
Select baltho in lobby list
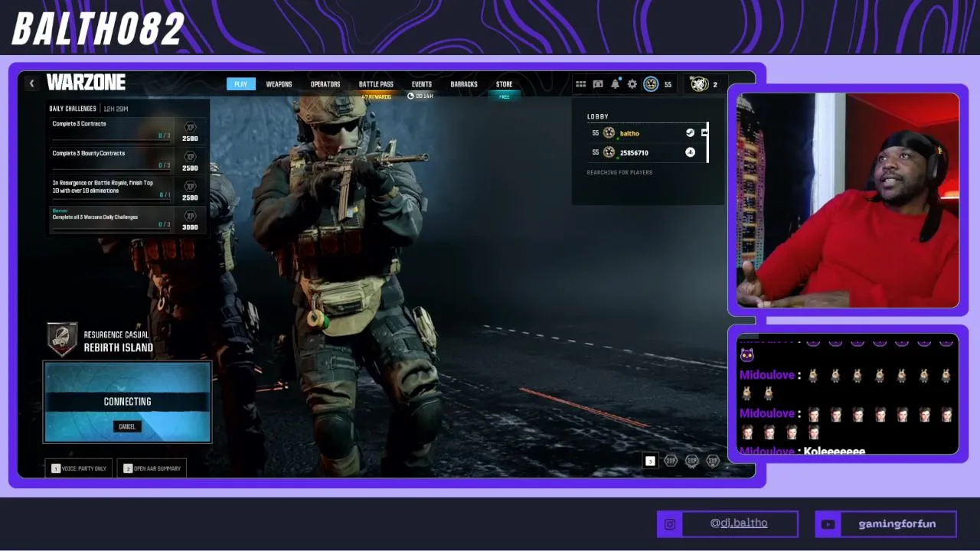point(645,133)
